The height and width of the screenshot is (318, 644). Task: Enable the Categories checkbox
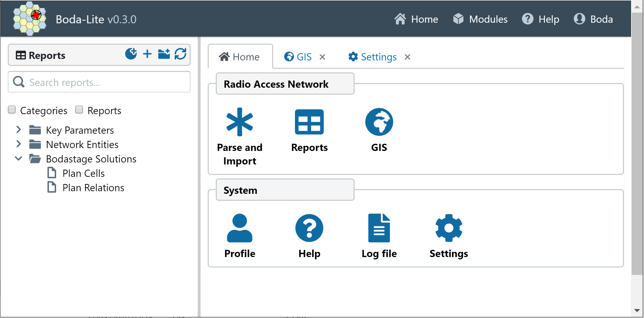tap(12, 110)
